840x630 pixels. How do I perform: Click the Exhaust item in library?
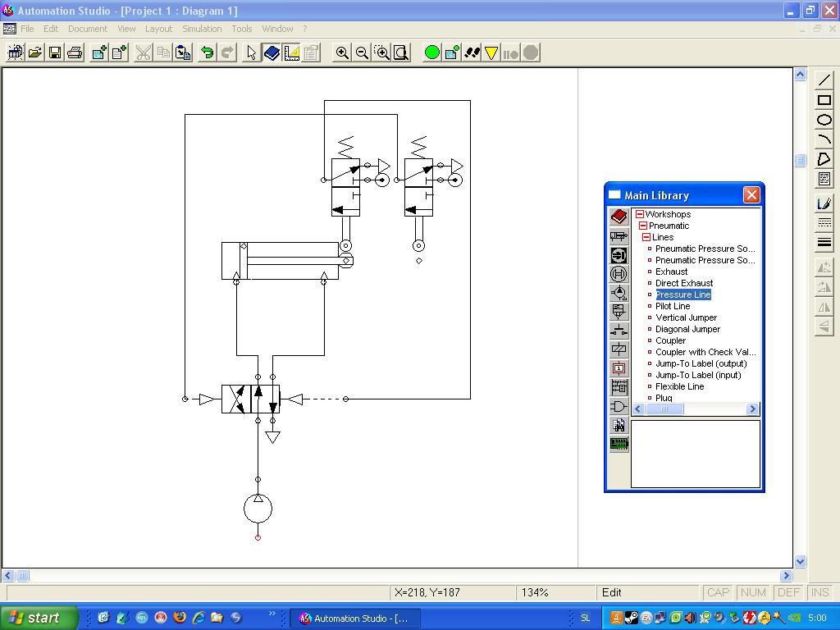(x=671, y=272)
